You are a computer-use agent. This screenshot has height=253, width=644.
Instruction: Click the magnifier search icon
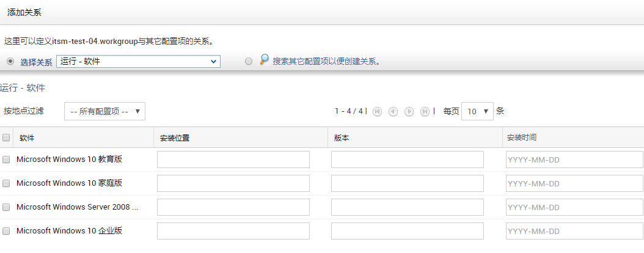(x=265, y=60)
